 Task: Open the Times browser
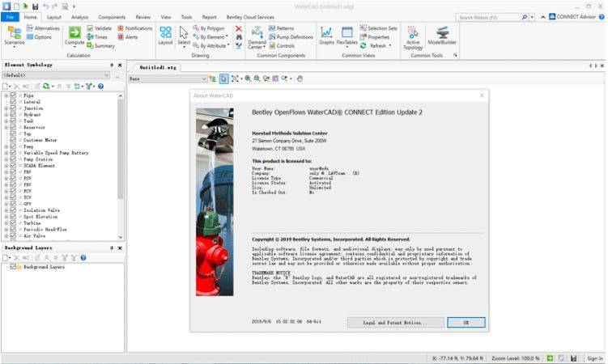pos(97,37)
